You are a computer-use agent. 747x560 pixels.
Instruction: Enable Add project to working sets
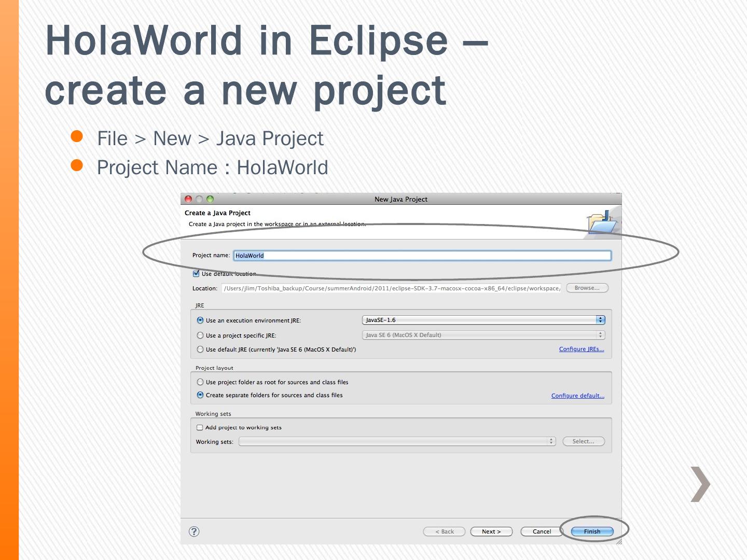click(x=200, y=428)
